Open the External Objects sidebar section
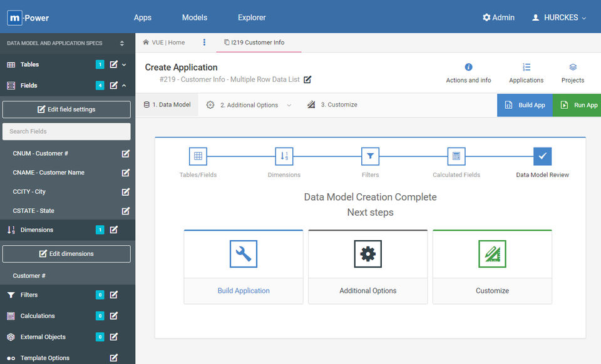This screenshot has width=601, height=364. click(x=43, y=337)
